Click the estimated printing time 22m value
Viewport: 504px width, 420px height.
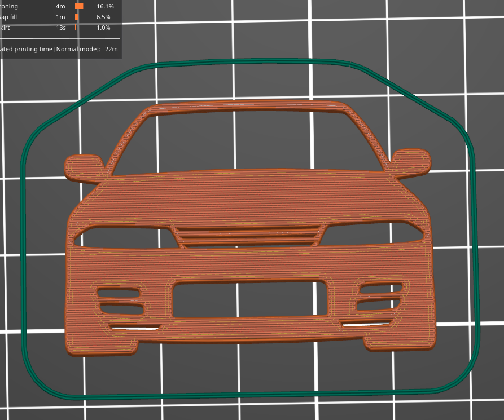pyautogui.click(x=111, y=49)
